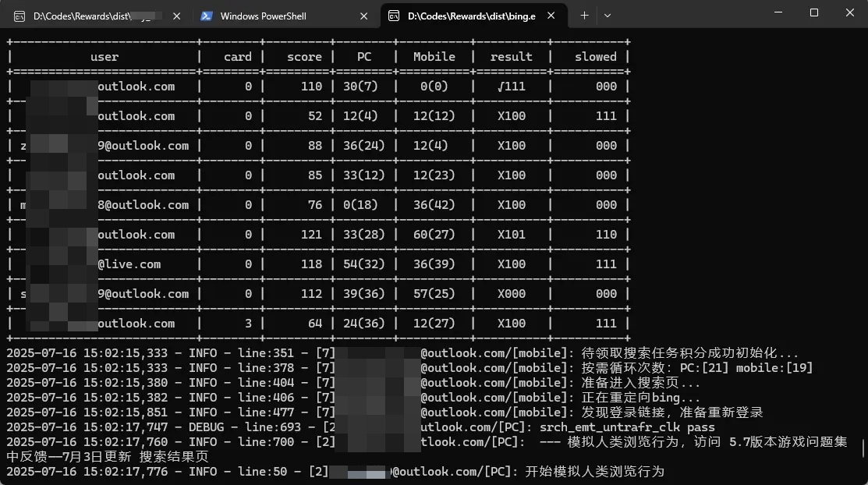868x485 pixels.
Task: Click log text '5.7版本游戏问题集'
Action: (788, 442)
